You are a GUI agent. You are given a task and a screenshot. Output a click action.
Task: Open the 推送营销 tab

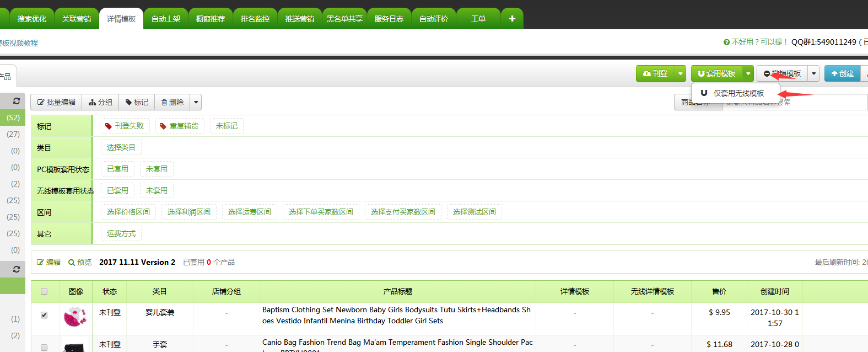300,19
